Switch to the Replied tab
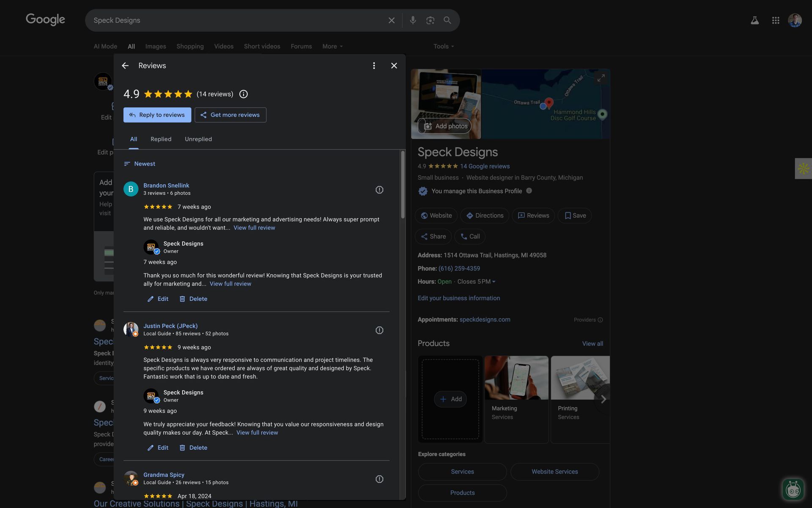The image size is (812, 508). pos(161,139)
